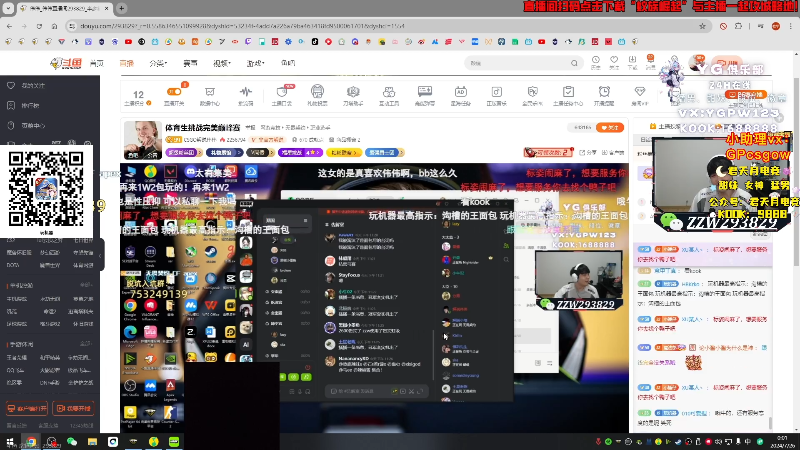Screen dimensions: 800x450
Task: Open the 数据中心 data center icon
Action: pos(210,95)
